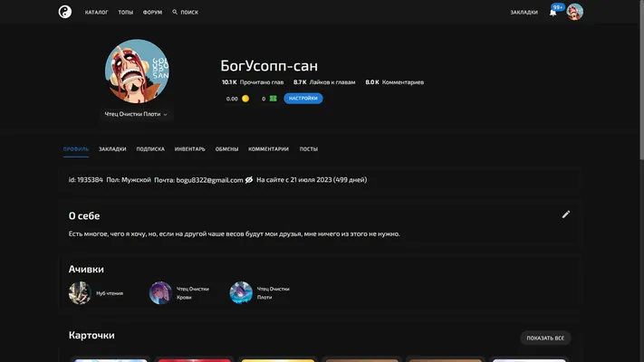This screenshot has width=644, height=362.
Task: Click ПОКАЗАТЬ ВСЕ for cards
Action: pyautogui.click(x=545, y=338)
